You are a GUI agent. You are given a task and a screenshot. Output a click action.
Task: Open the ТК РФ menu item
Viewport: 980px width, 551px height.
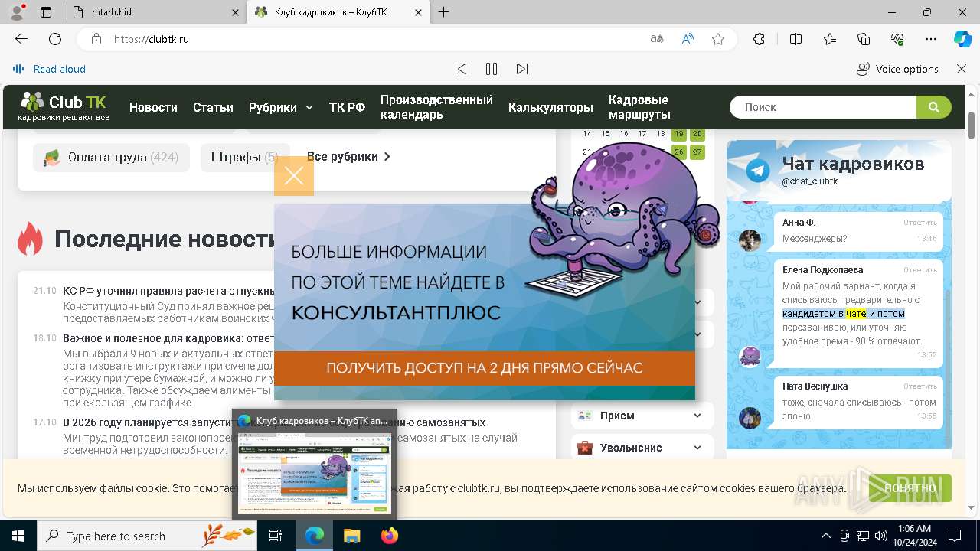point(347,107)
